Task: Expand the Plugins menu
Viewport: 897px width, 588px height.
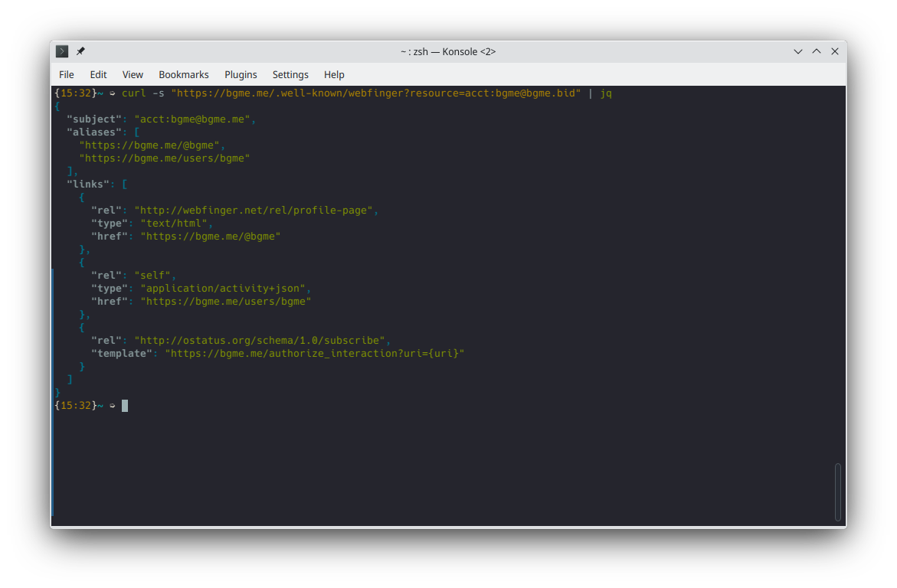Action: click(241, 74)
